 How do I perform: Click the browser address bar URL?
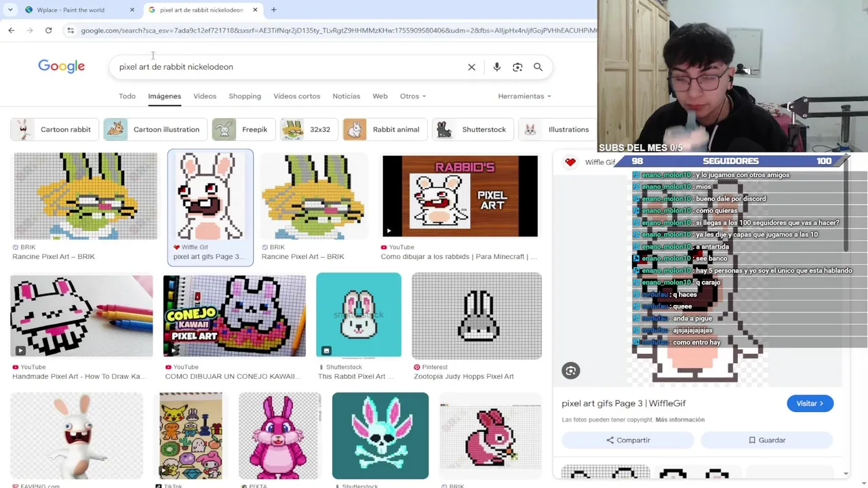coord(338,30)
